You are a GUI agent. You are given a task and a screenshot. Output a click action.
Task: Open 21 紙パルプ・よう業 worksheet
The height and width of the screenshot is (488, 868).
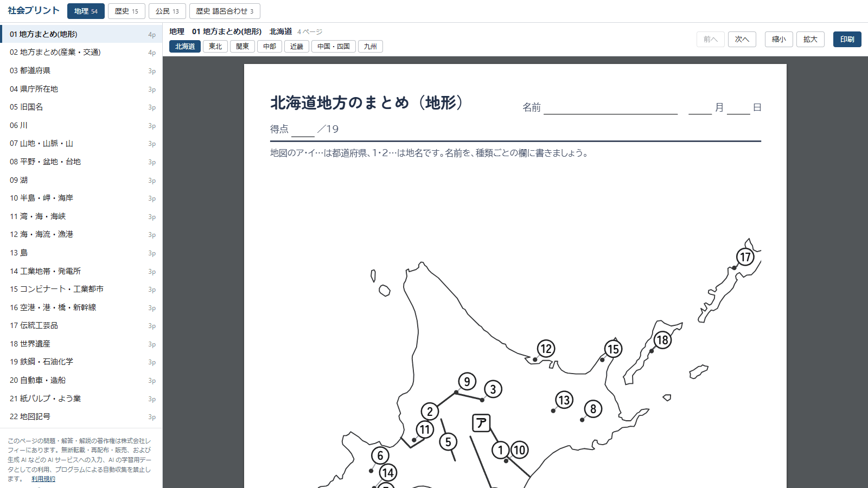pos(81,399)
